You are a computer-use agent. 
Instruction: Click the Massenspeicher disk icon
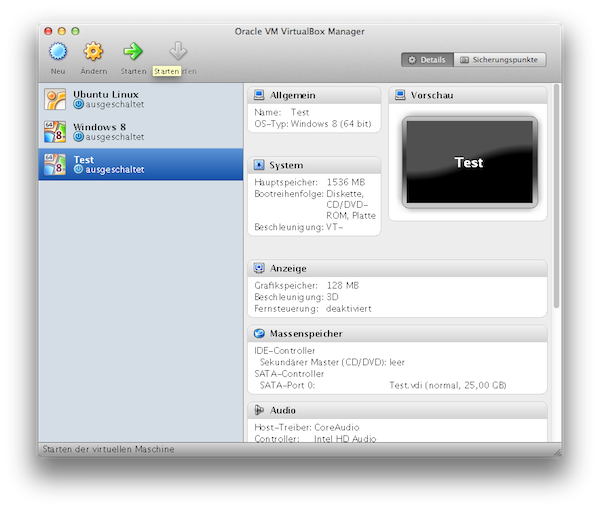click(x=259, y=334)
